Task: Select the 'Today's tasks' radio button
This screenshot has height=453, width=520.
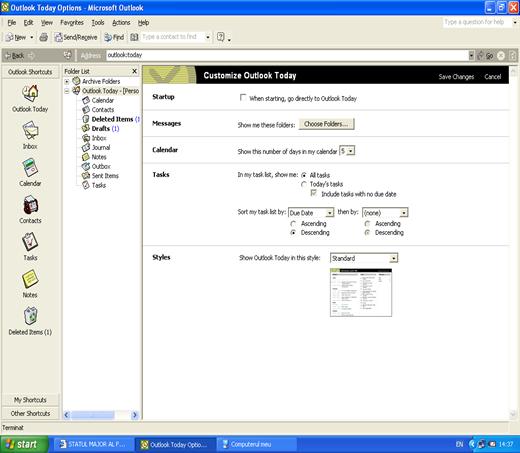Action: (x=304, y=184)
